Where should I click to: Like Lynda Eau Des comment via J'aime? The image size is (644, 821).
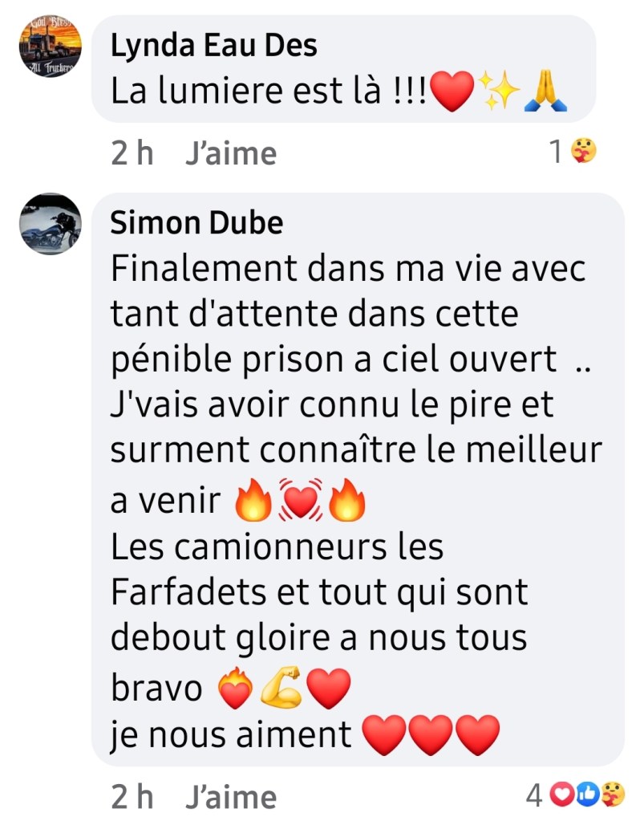click(231, 153)
